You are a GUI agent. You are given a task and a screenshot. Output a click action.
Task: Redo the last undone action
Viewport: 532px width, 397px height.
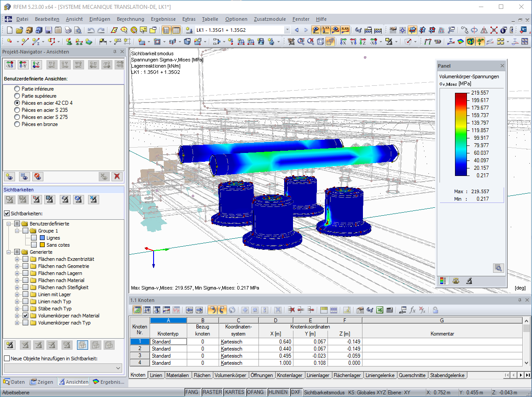[101, 30]
